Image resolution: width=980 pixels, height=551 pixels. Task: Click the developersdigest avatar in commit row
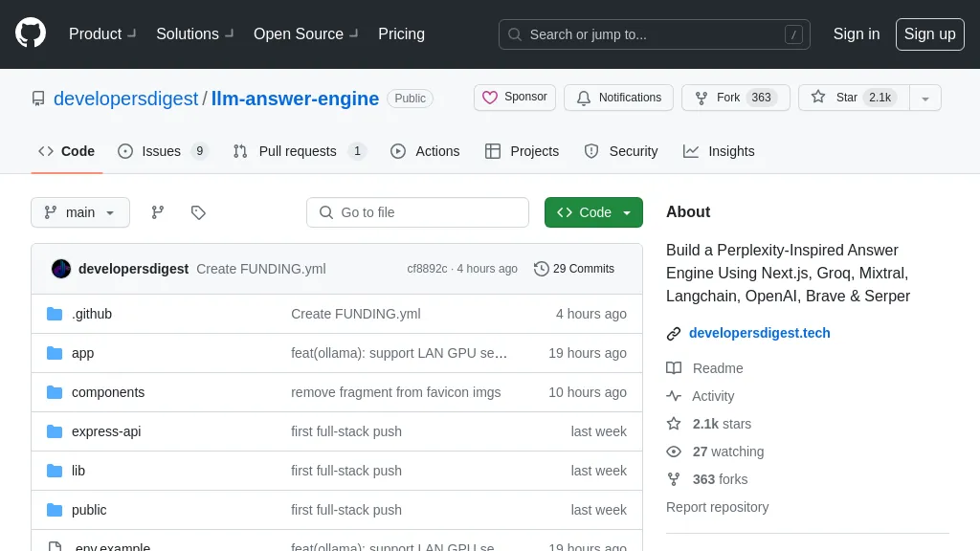61,269
